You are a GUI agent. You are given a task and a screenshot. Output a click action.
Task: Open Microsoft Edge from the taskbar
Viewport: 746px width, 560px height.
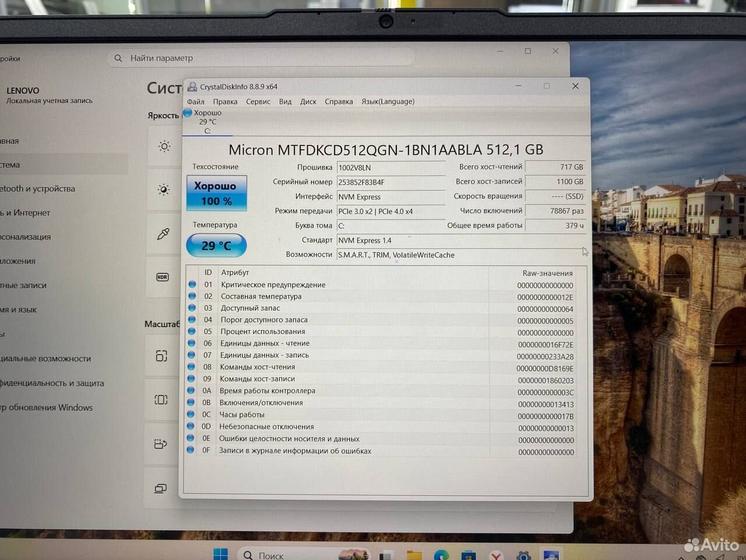[442, 555]
